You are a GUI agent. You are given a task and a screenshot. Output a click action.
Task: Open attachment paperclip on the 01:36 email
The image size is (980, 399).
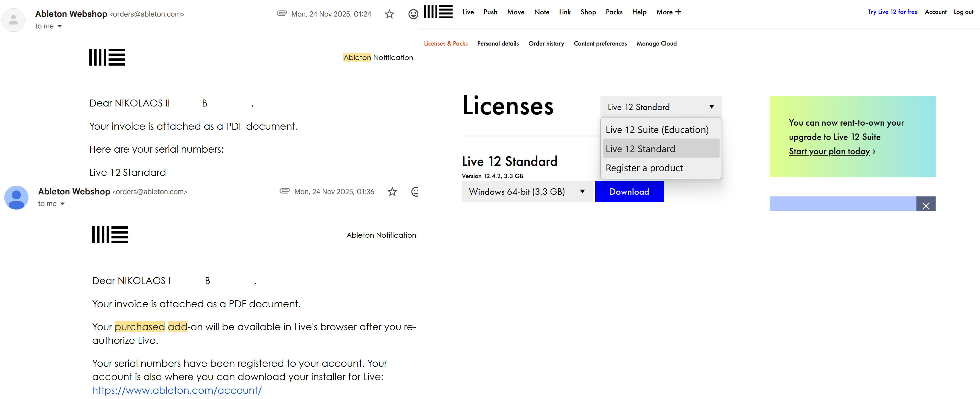(x=285, y=191)
